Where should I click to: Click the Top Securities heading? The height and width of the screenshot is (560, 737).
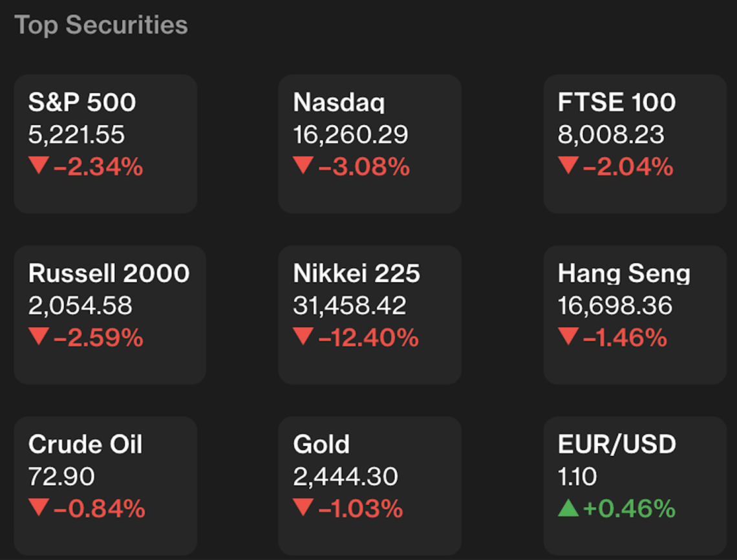(x=101, y=25)
